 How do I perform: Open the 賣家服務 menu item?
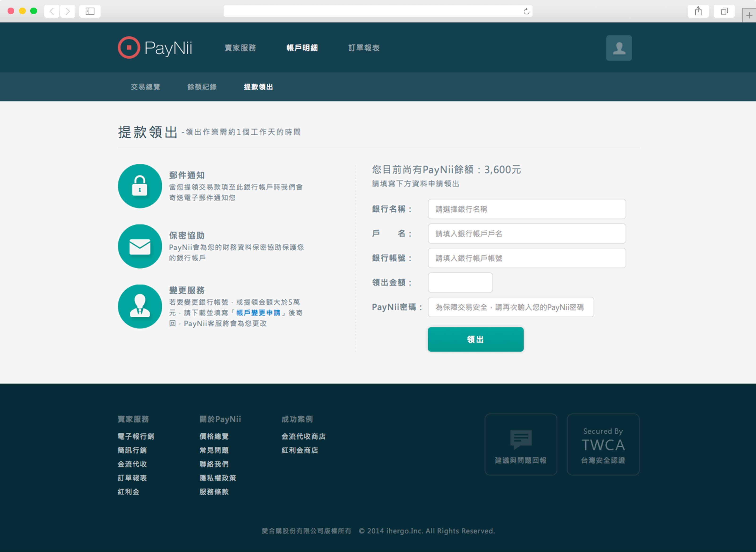pos(240,48)
